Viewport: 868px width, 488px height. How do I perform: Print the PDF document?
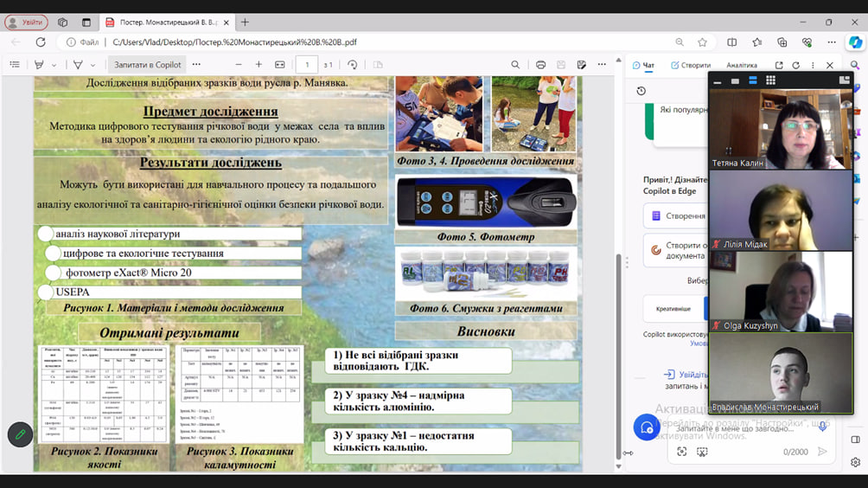pyautogui.click(x=540, y=65)
